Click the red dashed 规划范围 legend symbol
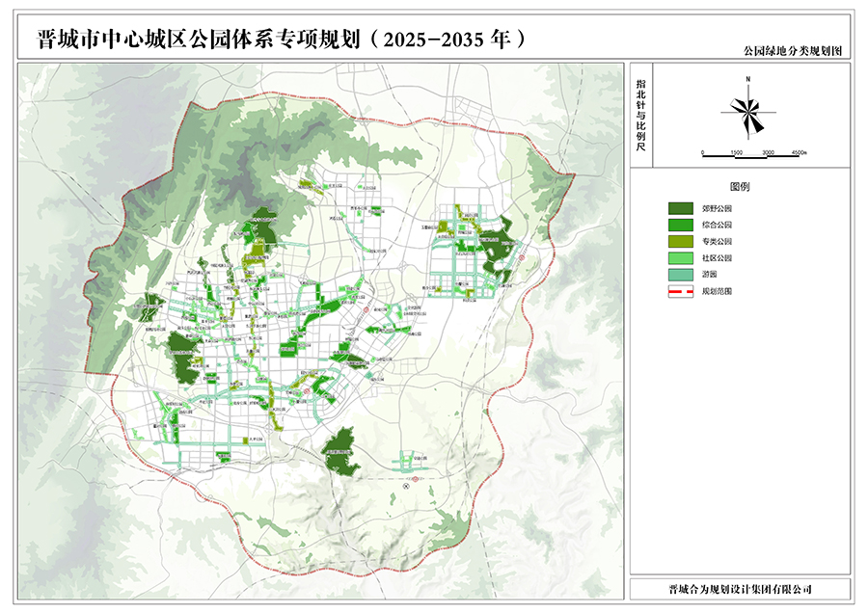Viewport: 868px width, 613px height. coord(681,290)
